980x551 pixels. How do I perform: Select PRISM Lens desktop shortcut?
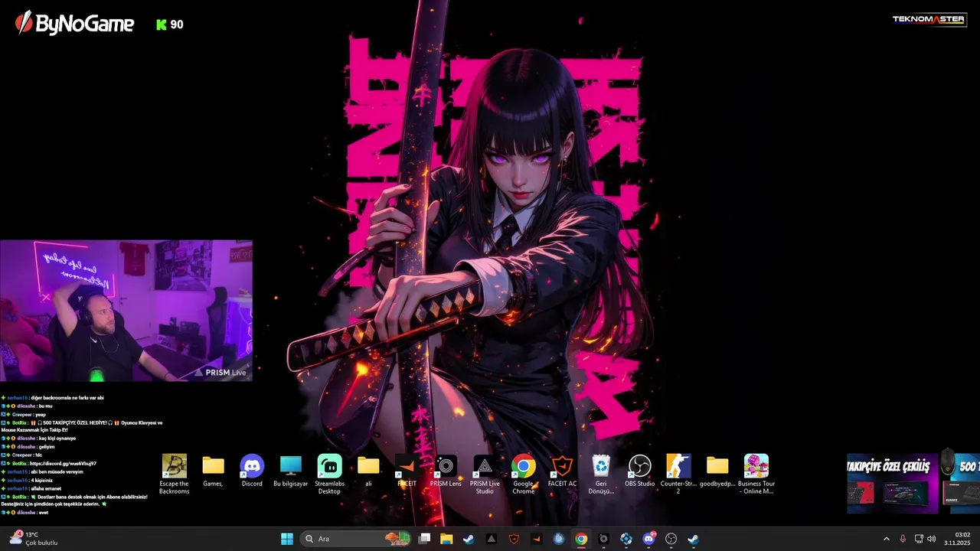(446, 471)
